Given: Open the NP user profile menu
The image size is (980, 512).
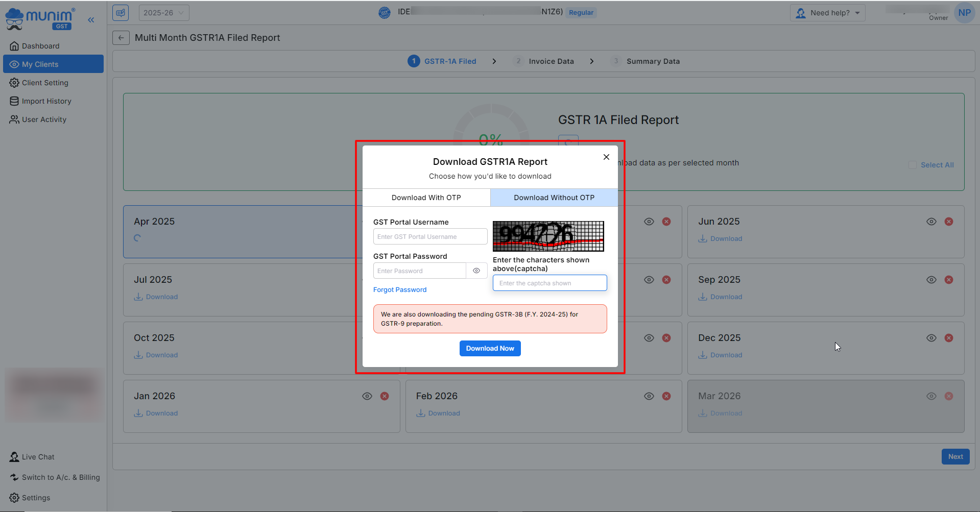Looking at the screenshot, I should point(964,13).
